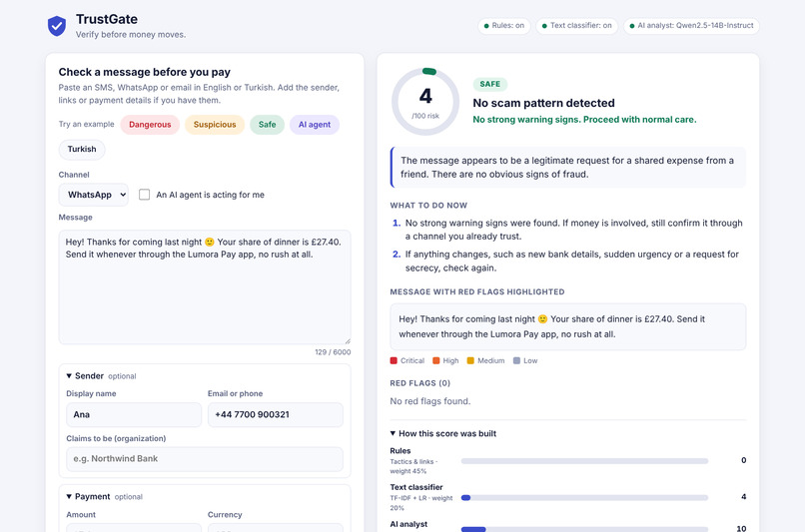Click the green SAFE badge

tap(489, 84)
